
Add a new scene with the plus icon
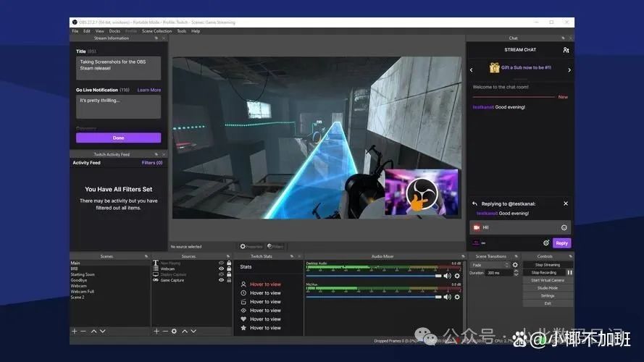75,331
